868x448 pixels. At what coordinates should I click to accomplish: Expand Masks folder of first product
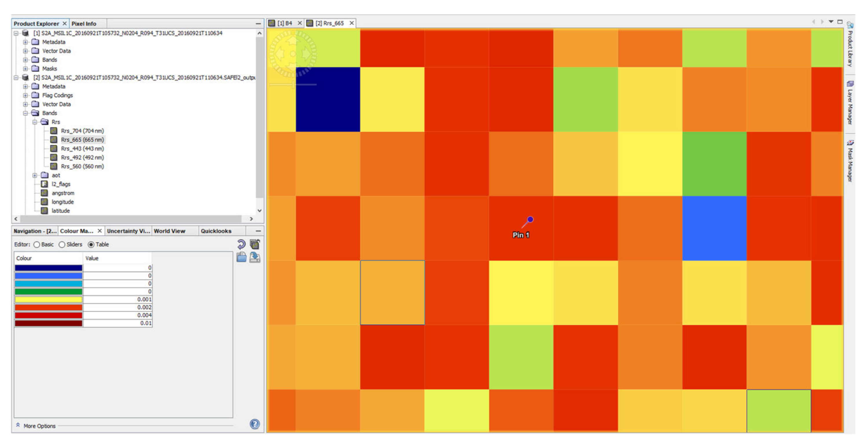pyautogui.click(x=25, y=69)
